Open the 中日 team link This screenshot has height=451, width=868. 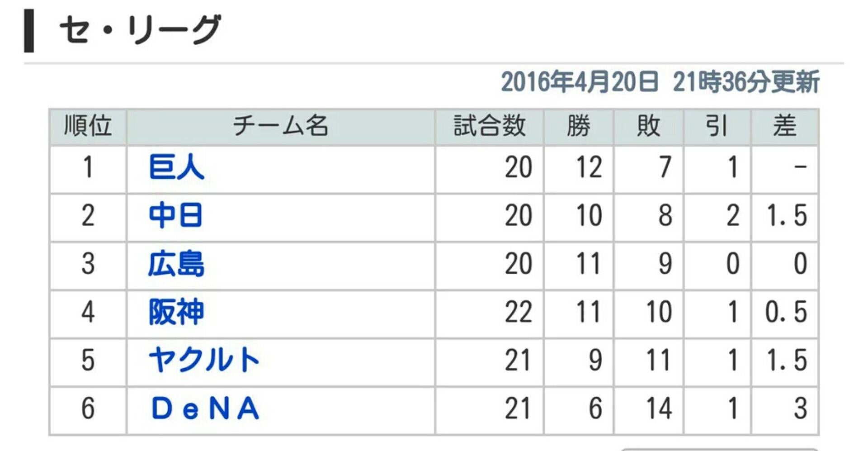point(175,215)
